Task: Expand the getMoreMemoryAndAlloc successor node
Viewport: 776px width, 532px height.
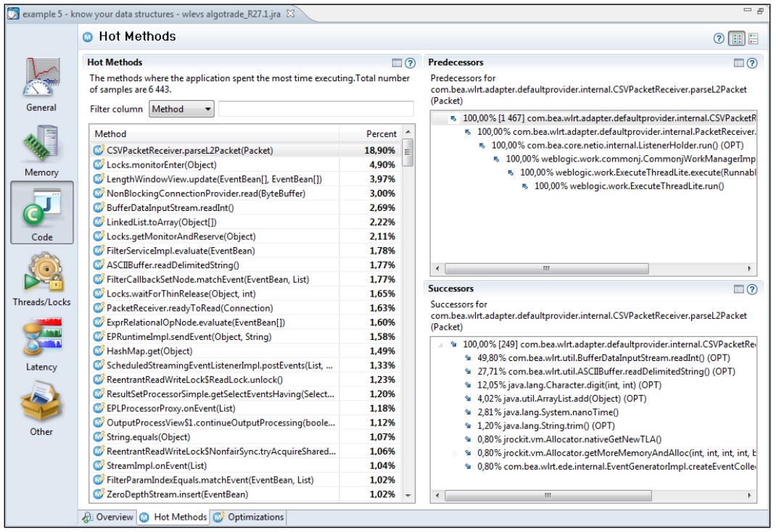Action: (x=454, y=453)
